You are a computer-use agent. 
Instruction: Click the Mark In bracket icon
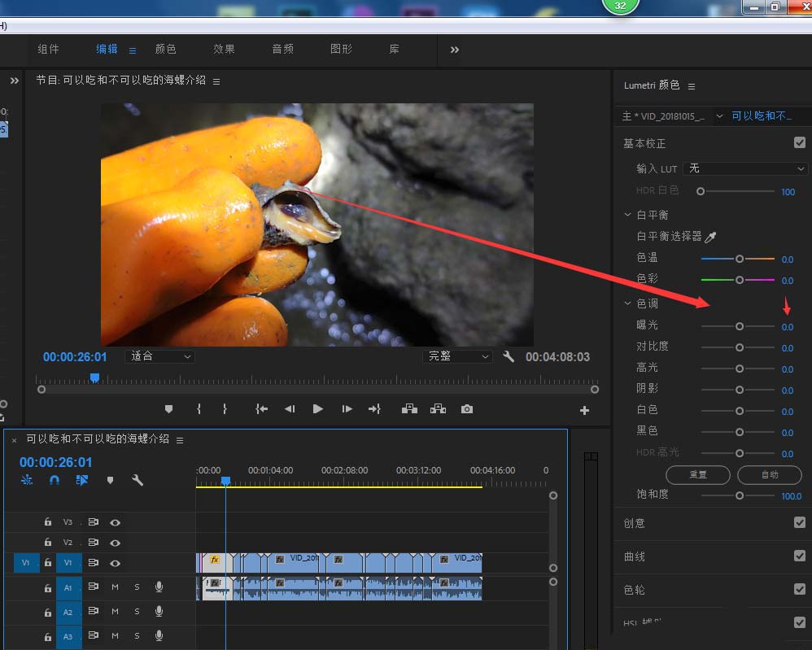(199, 409)
